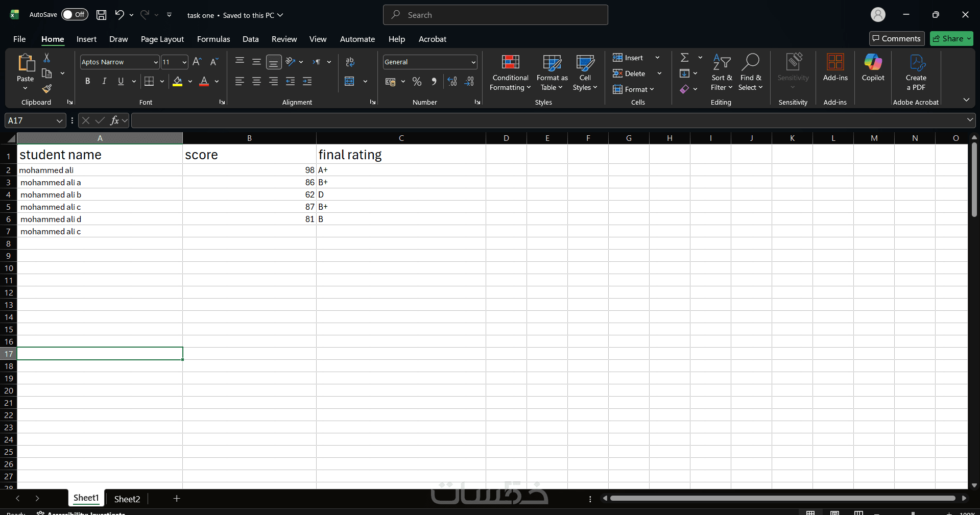Toggle Center horizontal alignment
The width and height of the screenshot is (980, 515).
[x=256, y=81]
